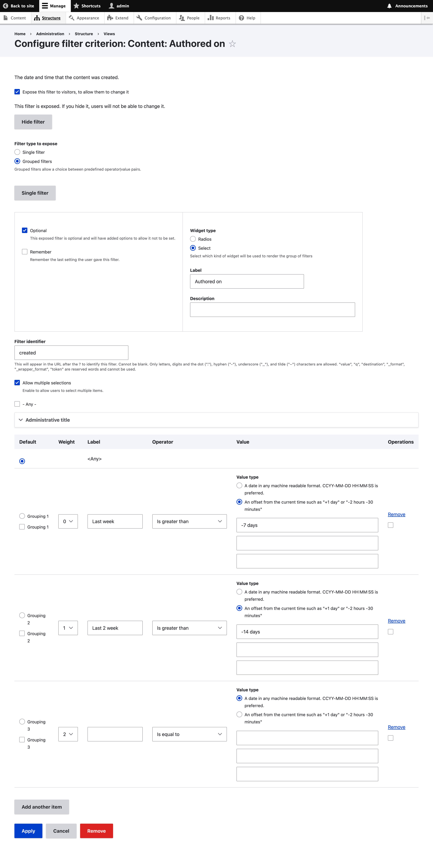Click the Filter identifier text field
Viewport: 433px width, 868px height.
pos(71,353)
